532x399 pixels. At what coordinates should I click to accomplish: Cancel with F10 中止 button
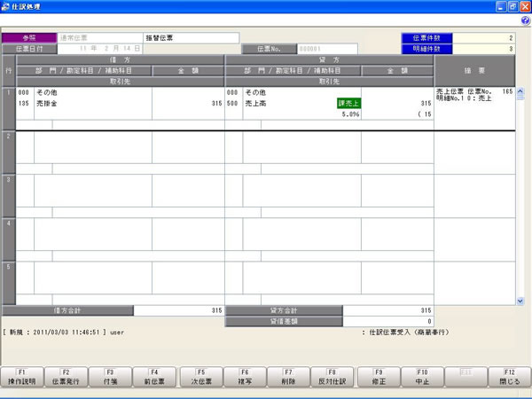click(422, 377)
